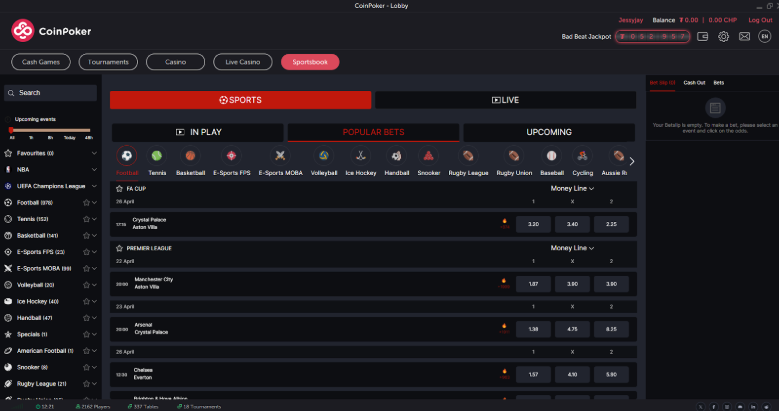Toggle favourite star for Basketball sidebar row
The height and width of the screenshot is (411, 780).
tap(86, 235)
